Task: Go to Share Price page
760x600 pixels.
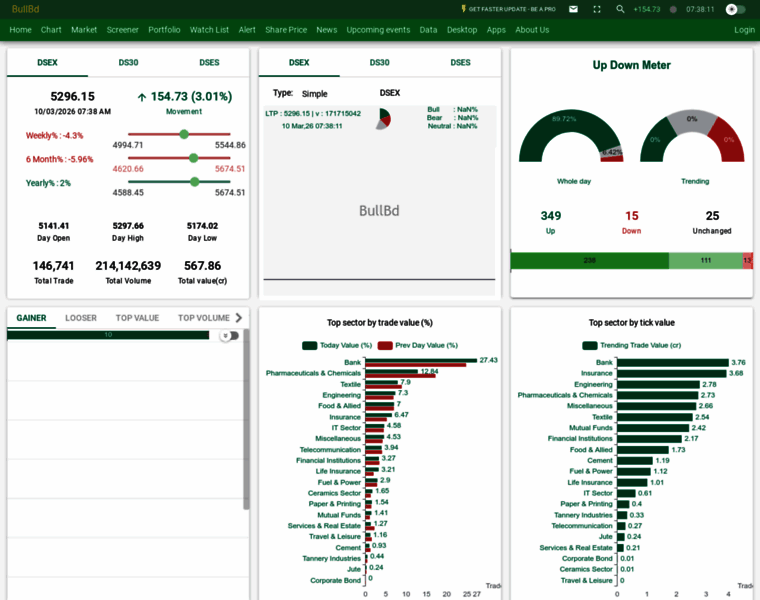Action: (x=286, y=30)
